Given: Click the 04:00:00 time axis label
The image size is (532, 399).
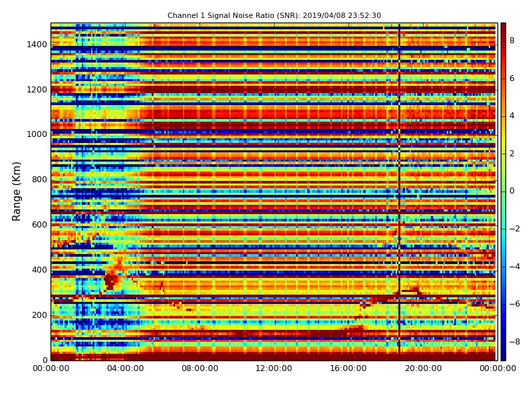Looking at the screenshot, I should coord(125,368).
